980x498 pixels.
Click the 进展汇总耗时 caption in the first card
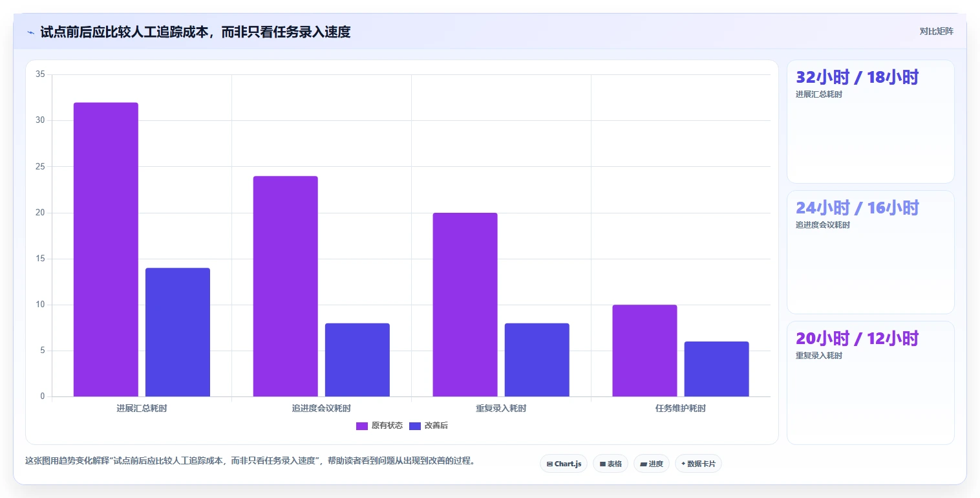point(819,94)
